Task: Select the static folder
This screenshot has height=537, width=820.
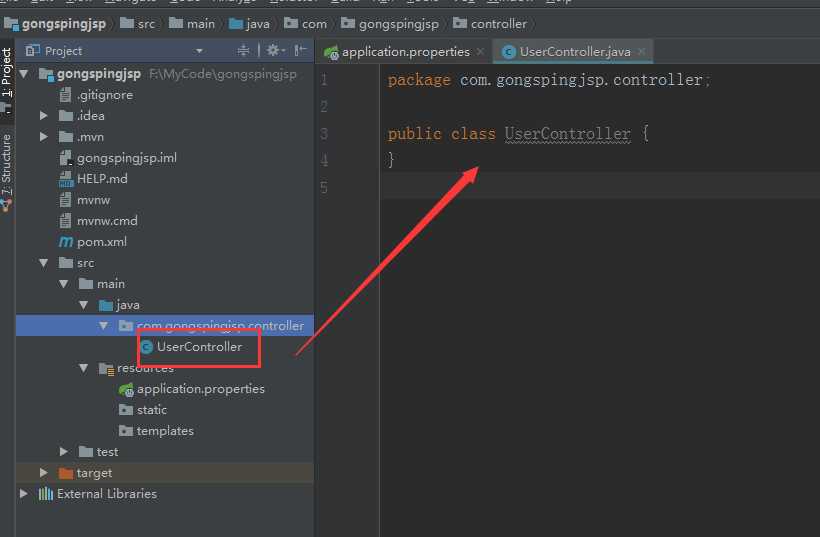Action: click(152, 410)
